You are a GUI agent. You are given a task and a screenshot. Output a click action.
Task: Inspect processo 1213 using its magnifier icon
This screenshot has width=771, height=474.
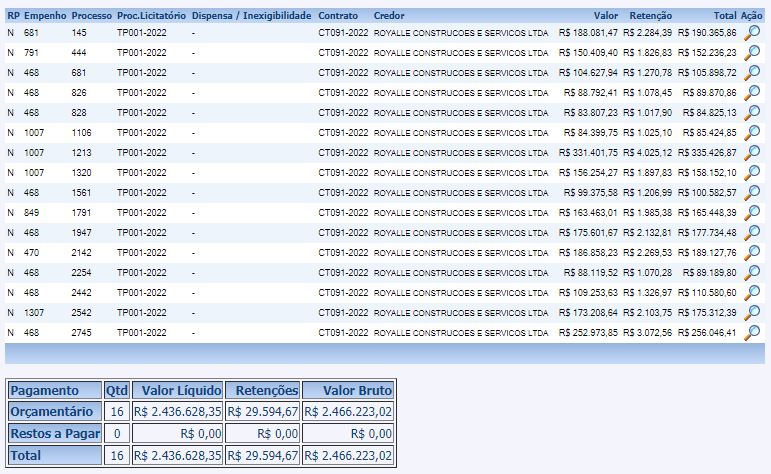coord(753,152)
